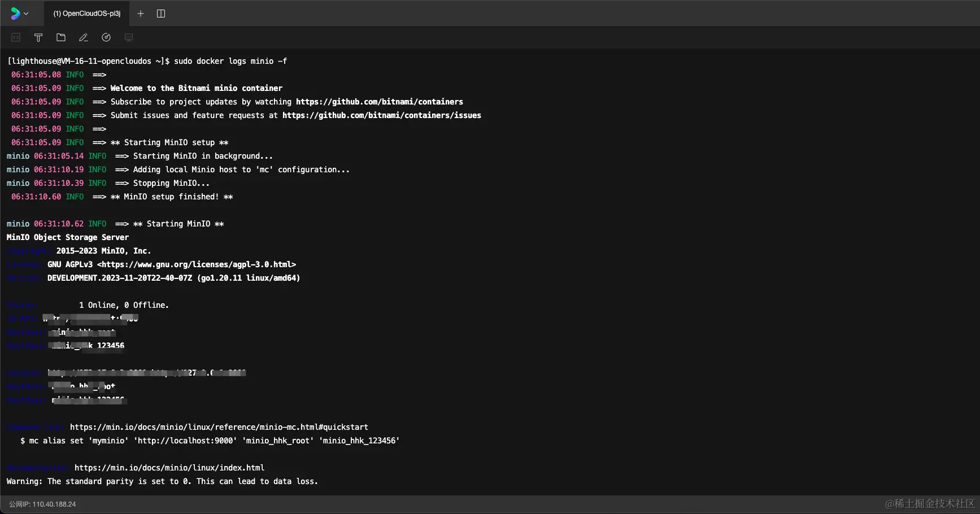Open the pencil edit tool
Viewport: 980px width, 514px height.
pyautogui.click(x=84, y=37)
